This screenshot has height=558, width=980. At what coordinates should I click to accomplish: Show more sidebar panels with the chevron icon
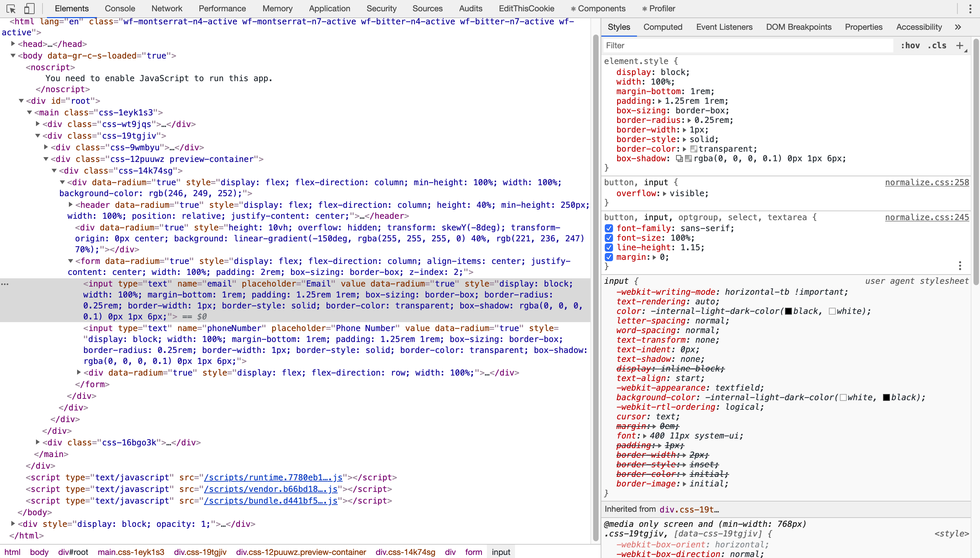[958, 27]
